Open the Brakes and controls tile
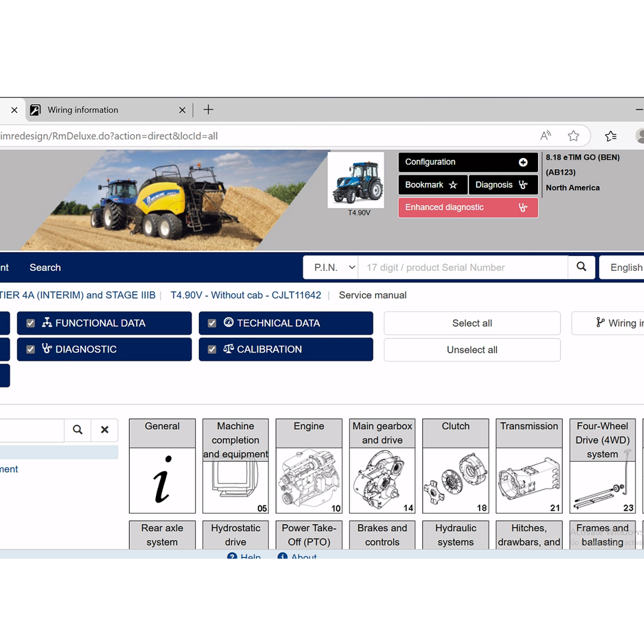This screenshot has width=644, height=644. (382, 535)
